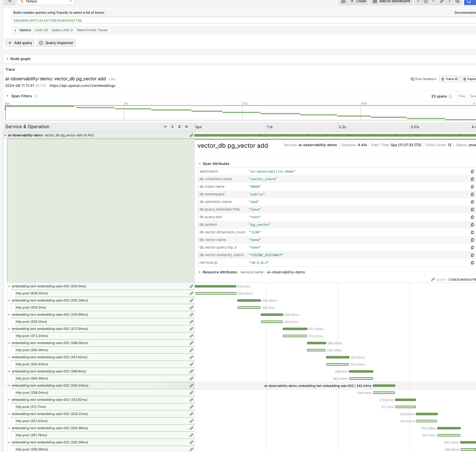Copy the db.query.metadata.filter attribute value
This screenshot has height=452, width=476.
pos(472,210)
